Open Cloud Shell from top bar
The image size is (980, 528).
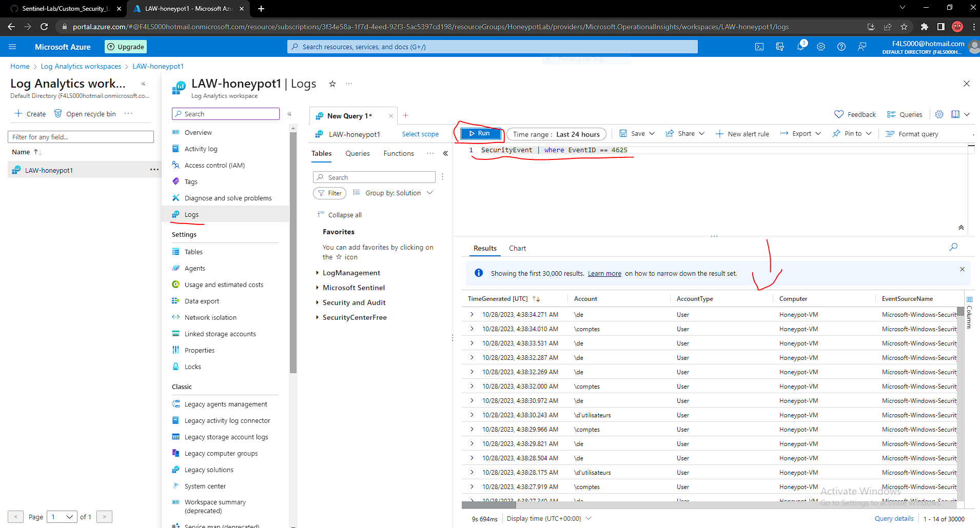tap(759, 47)
